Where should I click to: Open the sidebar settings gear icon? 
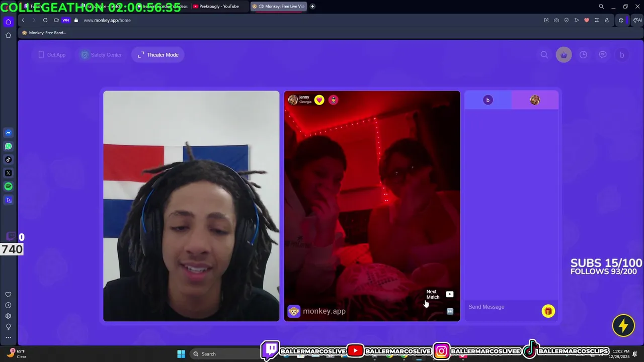coord(8,316)
